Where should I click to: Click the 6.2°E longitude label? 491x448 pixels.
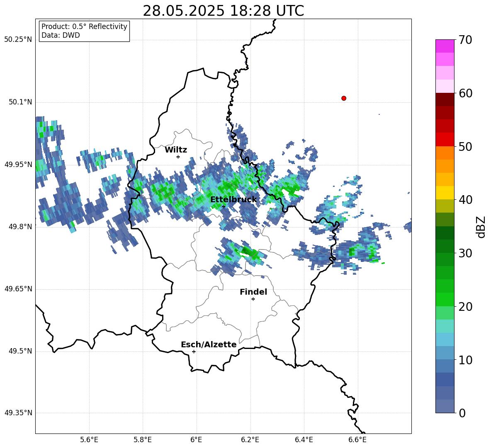pyautogui.click(x=250, y=440)
